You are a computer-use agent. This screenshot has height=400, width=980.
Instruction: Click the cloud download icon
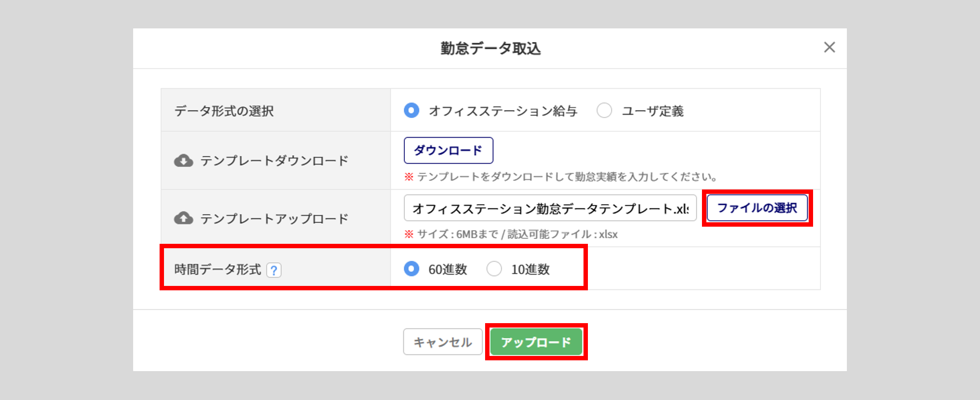184,161
